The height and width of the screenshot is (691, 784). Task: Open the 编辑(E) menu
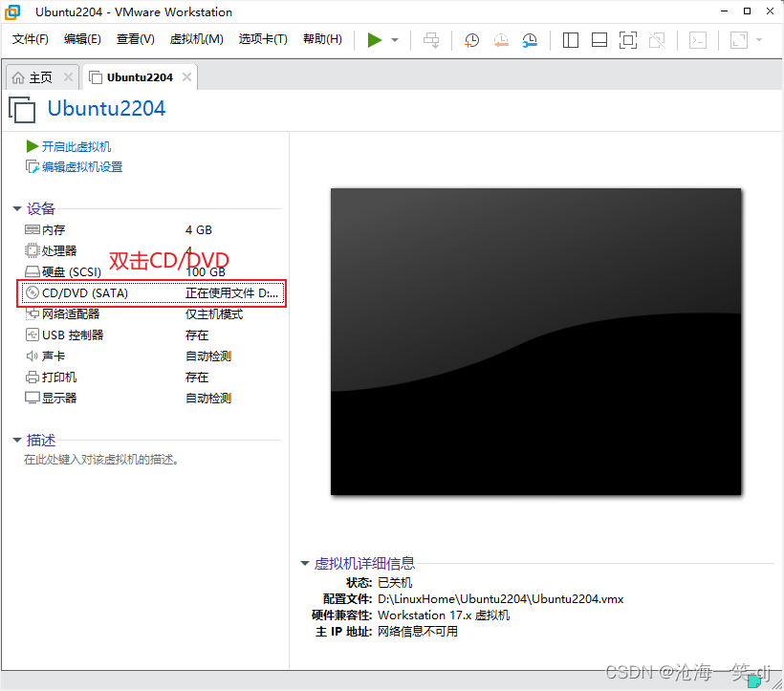pos(82,39)
